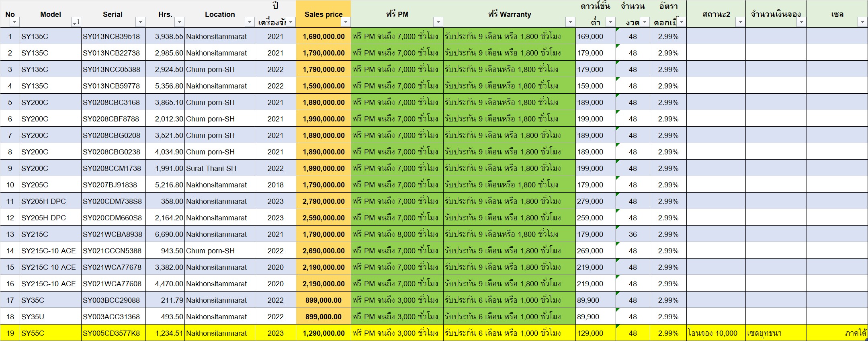
Task: Select serial cell SY003ACC31368
Action: (x=113, y=316)
